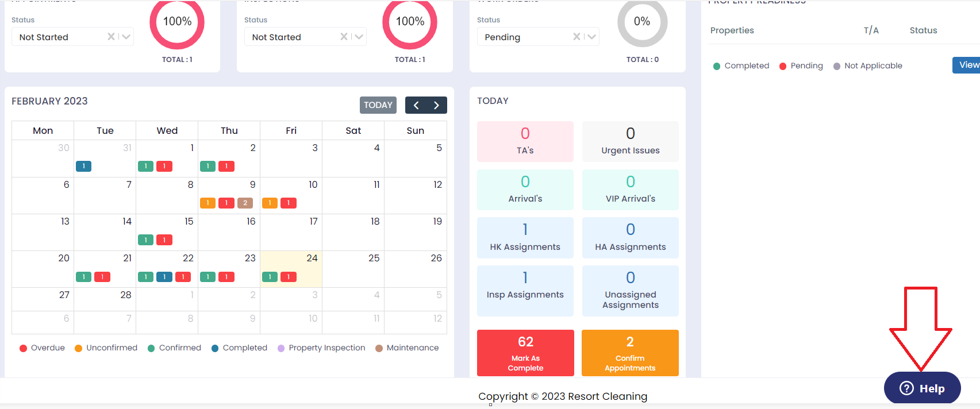980x409 pixels.
Task: Click the green badge on February 23
Action: 207,277
